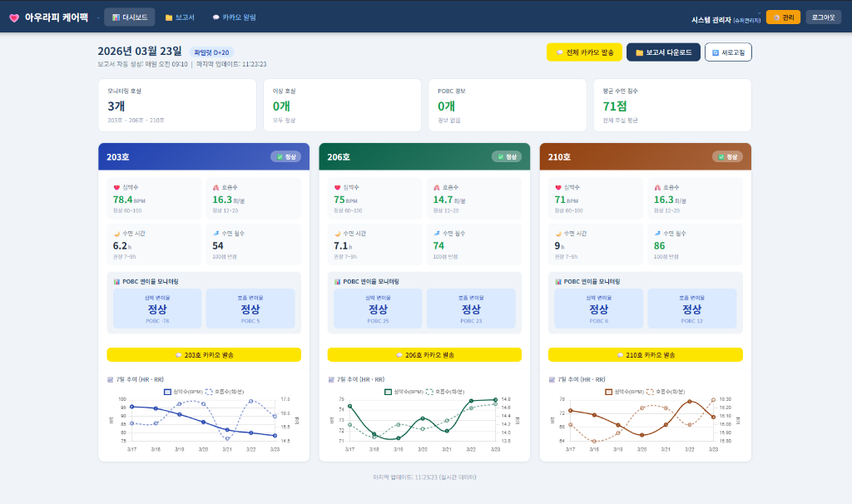Viewport: 852px width, 504px height.
Task: Refresh data with the 새로고침 button
Action: click(728, 52)
